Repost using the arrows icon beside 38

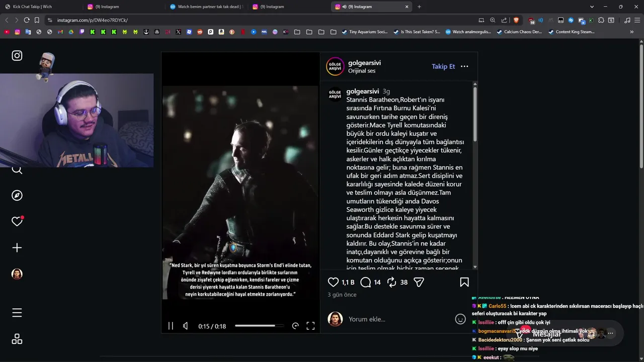[392, 282]
